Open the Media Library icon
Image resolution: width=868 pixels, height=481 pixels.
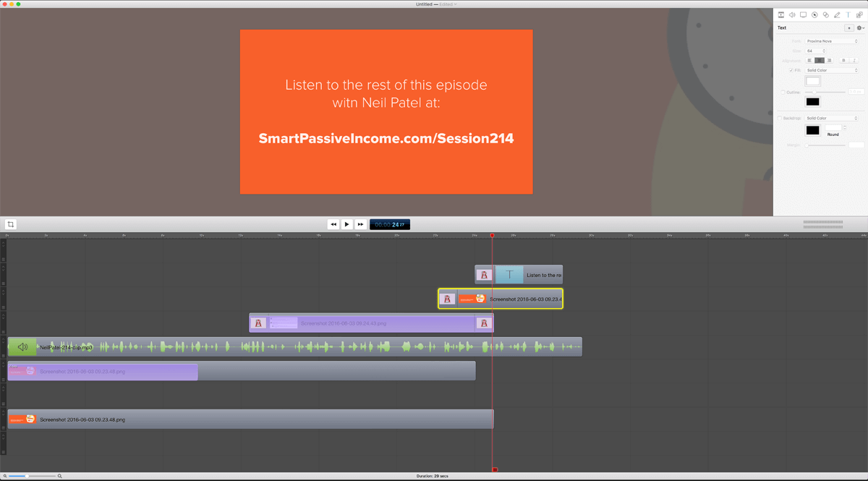[x=859, y=14]
